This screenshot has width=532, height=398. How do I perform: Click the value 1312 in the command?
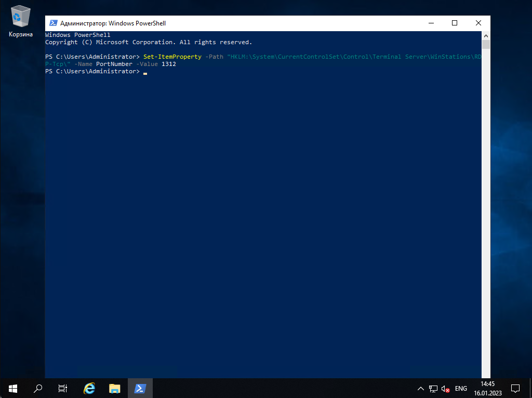(169, 64)
